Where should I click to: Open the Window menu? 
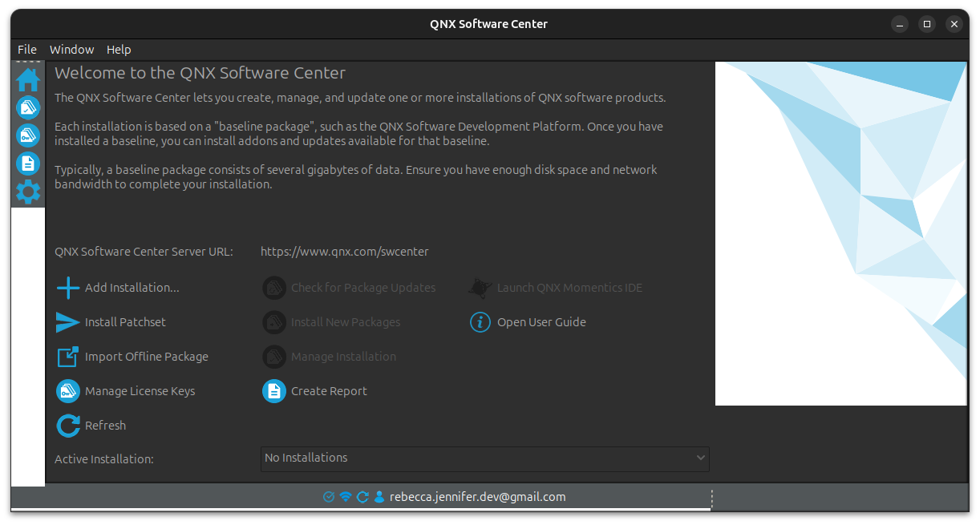pyautogui.click(x=71, y=50)
